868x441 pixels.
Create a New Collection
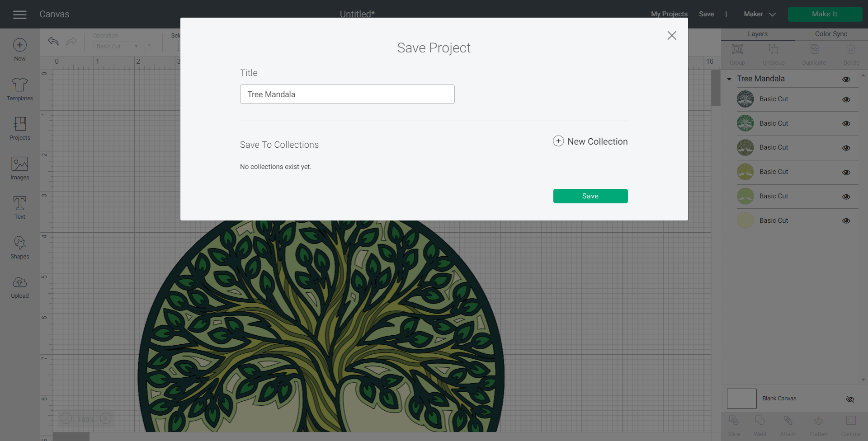(590, 141)
